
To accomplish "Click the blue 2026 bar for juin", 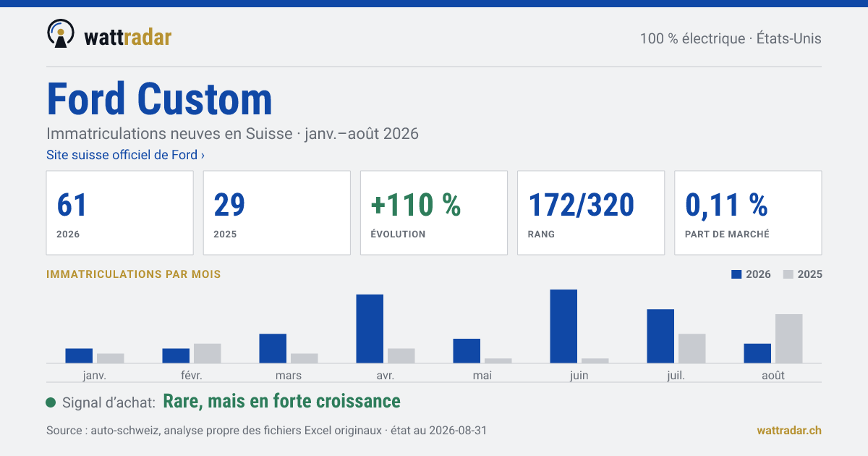I will (x=563, y=326).
